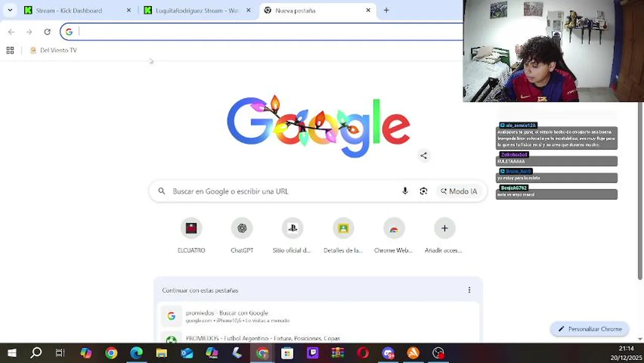Open Chrome Web Store shortcut

click(x=394, y=236)
